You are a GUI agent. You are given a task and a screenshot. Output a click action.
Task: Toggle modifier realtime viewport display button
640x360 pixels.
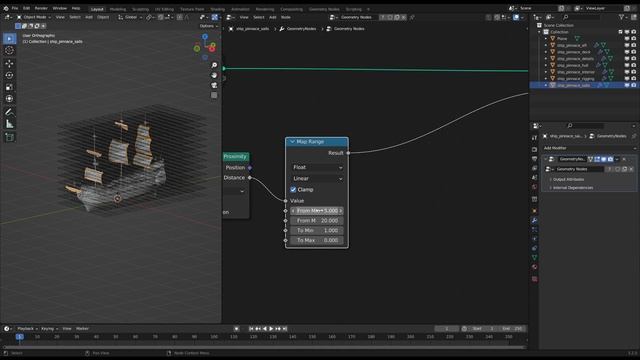point(604,159)
